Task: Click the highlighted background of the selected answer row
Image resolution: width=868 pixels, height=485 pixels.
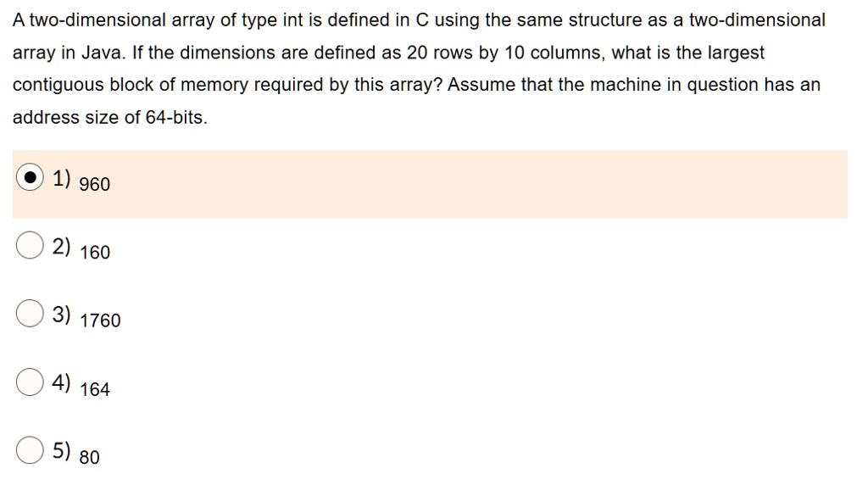Action: click(x=430, y=184)
